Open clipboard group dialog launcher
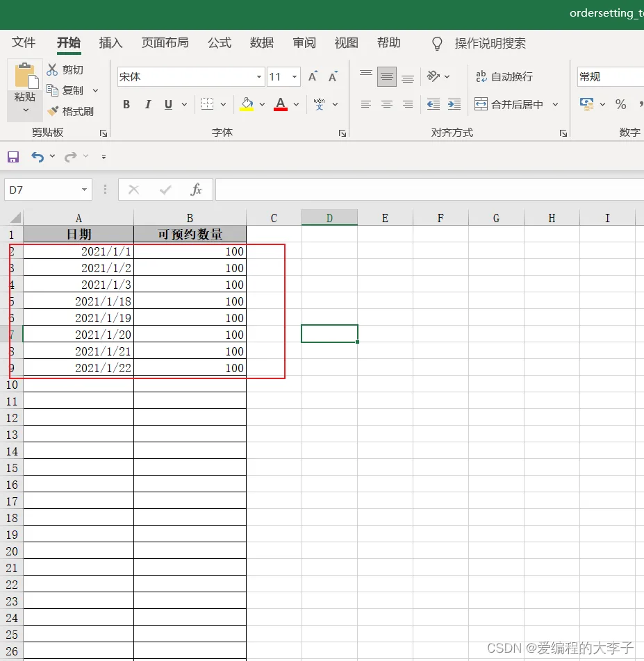This screenshot has height=661, width=644. point(104,133)
